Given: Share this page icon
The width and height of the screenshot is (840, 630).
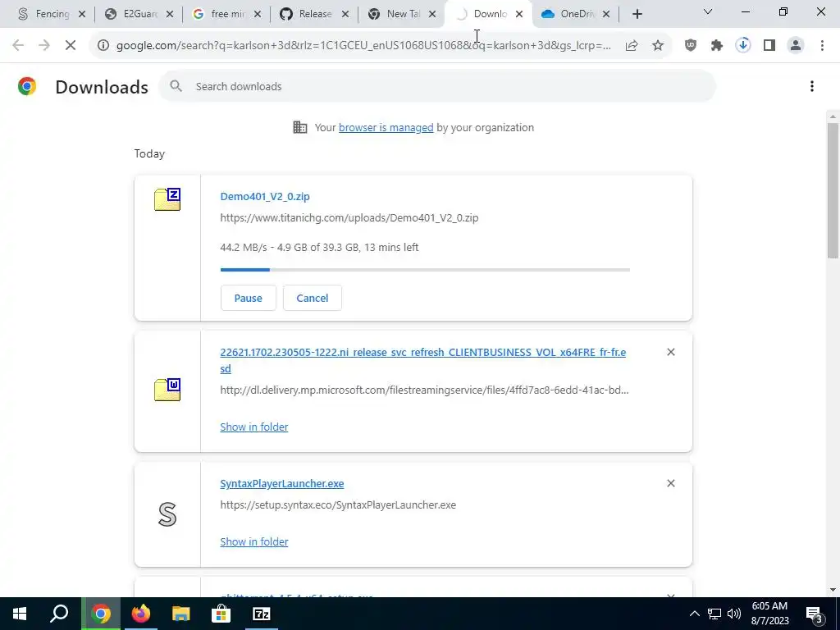Looking at the screenshot, I should (x=632, y=46).
